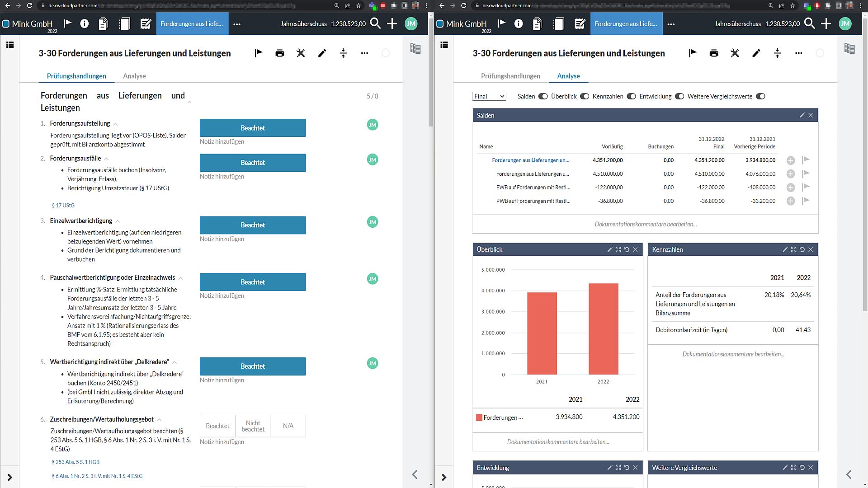Collapse Zuschreibungen/Wertaufholungsgebot item
The height and width of the screenshot is (488, 868).
[159, 420]
